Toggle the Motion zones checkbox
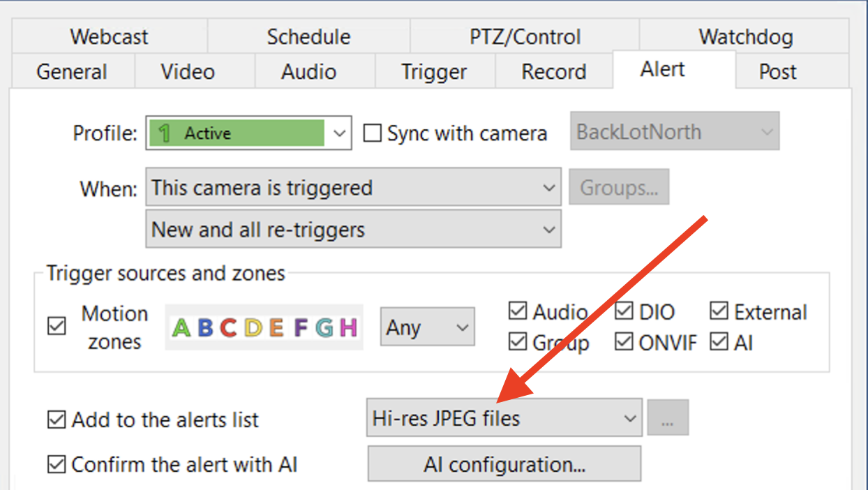 coord(57,327)
